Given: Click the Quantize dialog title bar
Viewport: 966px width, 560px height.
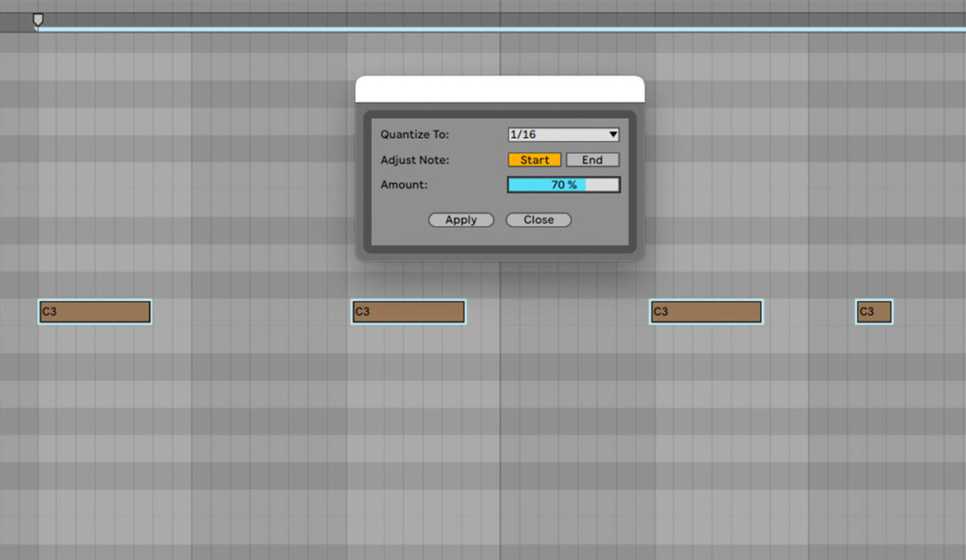Looking at the screenshot, I should click(500, 87).
